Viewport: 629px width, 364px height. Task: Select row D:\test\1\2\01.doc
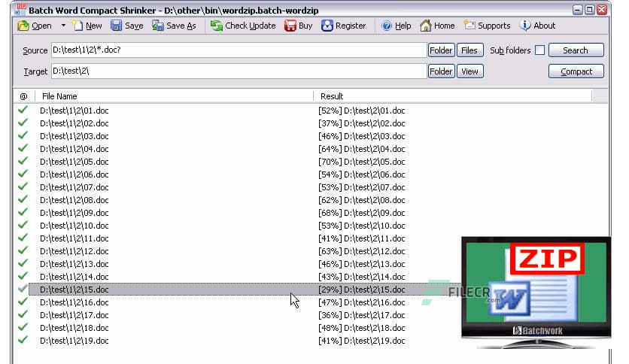(74, 111)
